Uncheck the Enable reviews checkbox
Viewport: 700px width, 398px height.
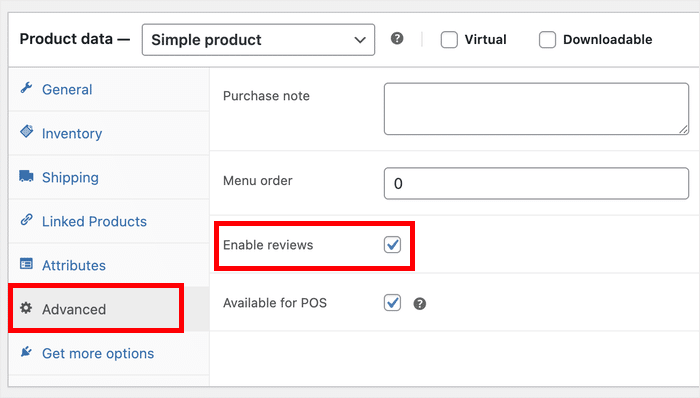click(x=392, y=245)
